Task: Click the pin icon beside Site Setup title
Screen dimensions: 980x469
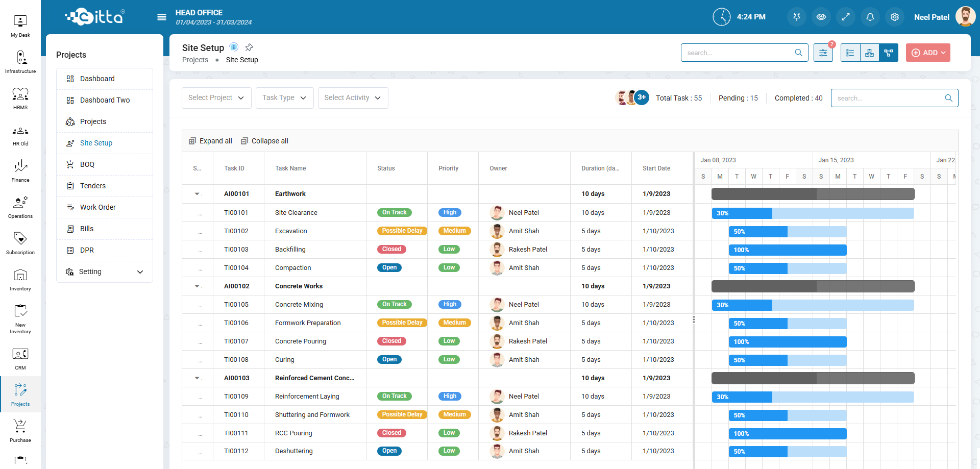Action: point(249,47)
